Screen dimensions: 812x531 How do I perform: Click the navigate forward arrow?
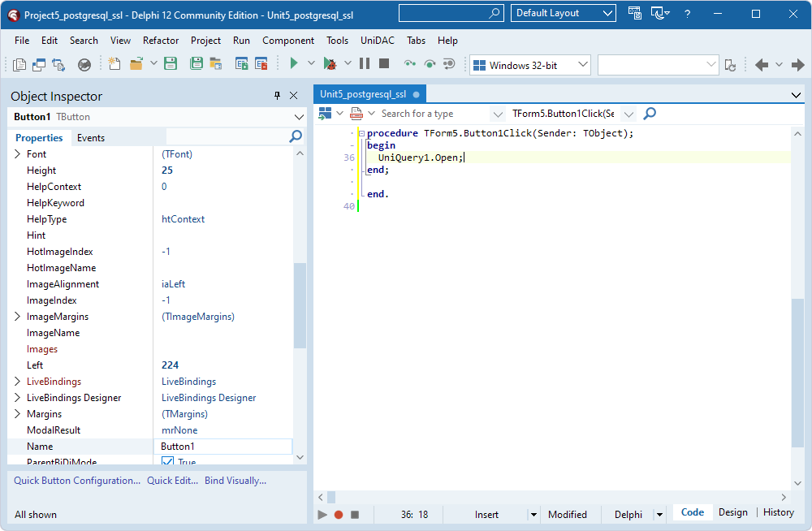[797, 65]
